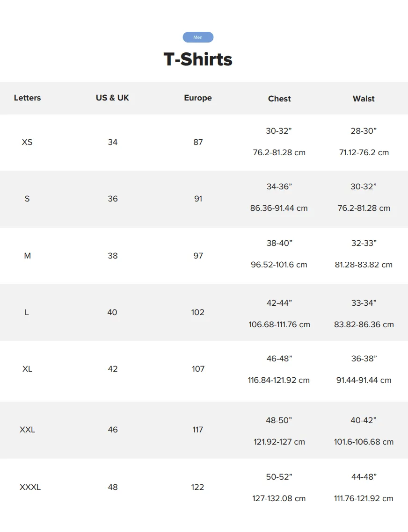Select the Letters column header
The image size is (408, 532).
(x=27, y=98)
